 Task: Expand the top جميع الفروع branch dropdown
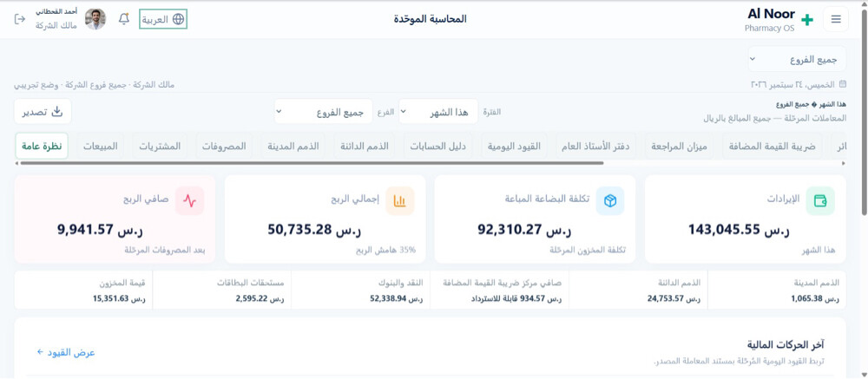point(797,59)
